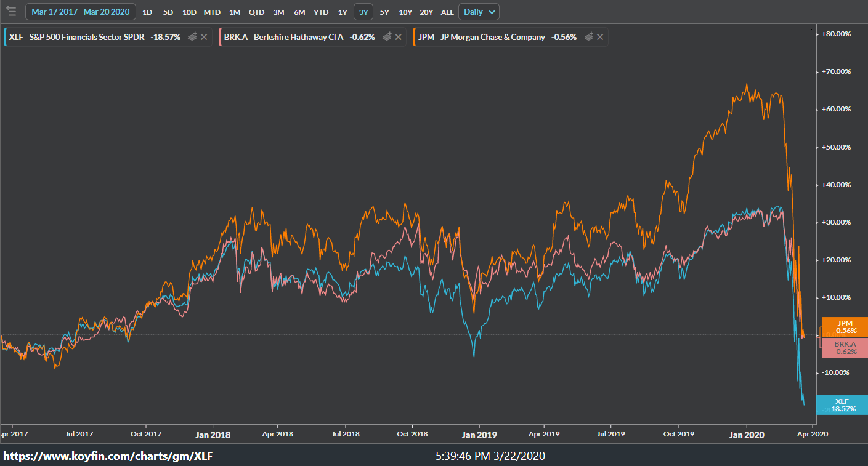Select the 10Y range
The height and width of the screenshot is (466, 868).
[x=405, y=12]
